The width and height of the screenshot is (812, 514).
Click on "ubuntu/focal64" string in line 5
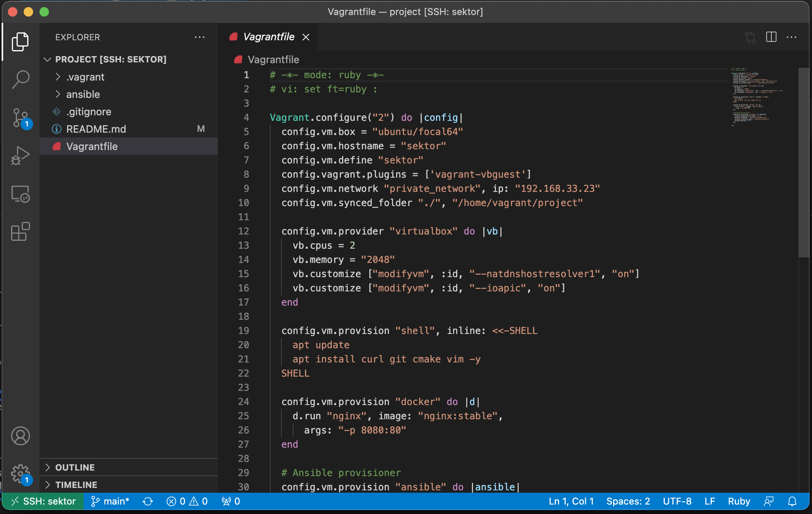tap(417, 132)
